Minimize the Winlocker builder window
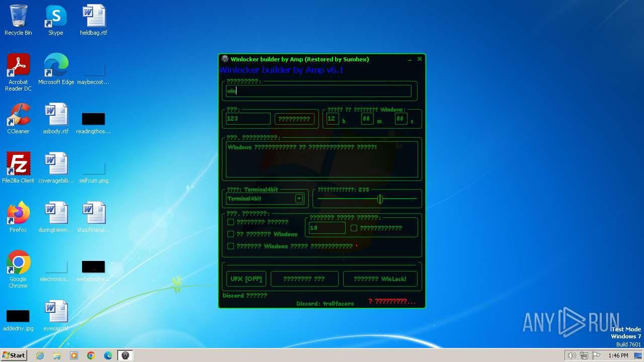This screenshot has height=362, width=644. pos(410,59)
